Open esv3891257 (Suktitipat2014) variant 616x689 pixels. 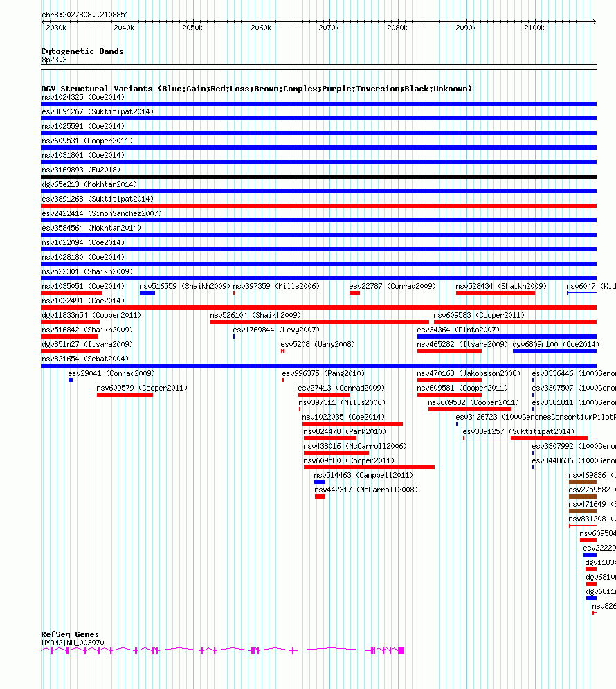click(x=529, y=438)
